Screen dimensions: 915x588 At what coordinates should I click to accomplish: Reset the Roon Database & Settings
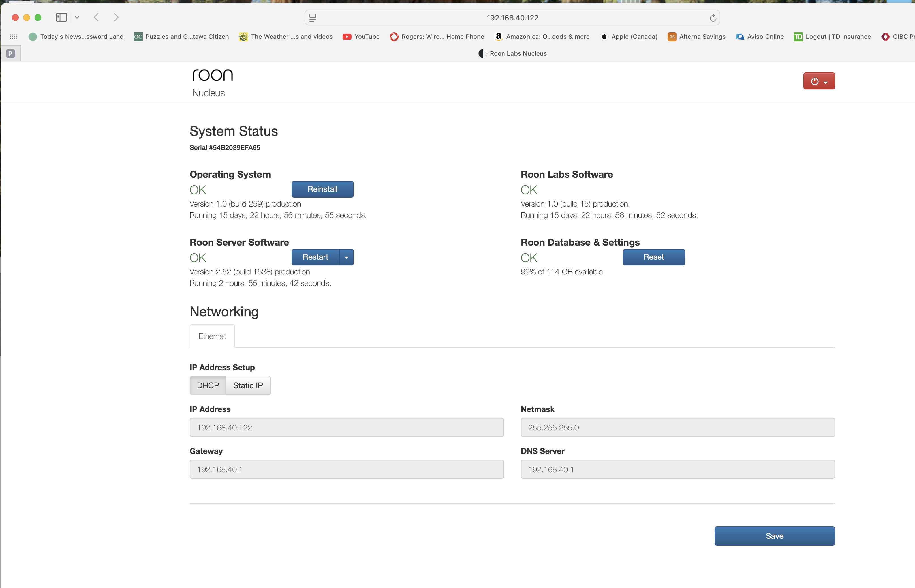click(x=653, y=257)
